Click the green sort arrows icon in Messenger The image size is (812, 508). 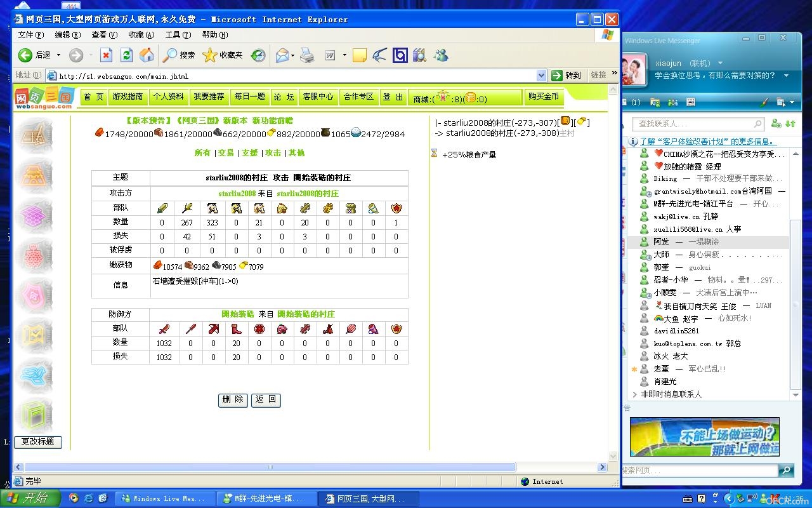[790, 124]
